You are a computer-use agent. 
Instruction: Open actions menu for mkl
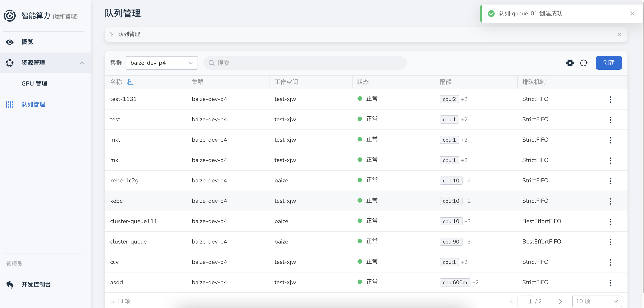611,140
